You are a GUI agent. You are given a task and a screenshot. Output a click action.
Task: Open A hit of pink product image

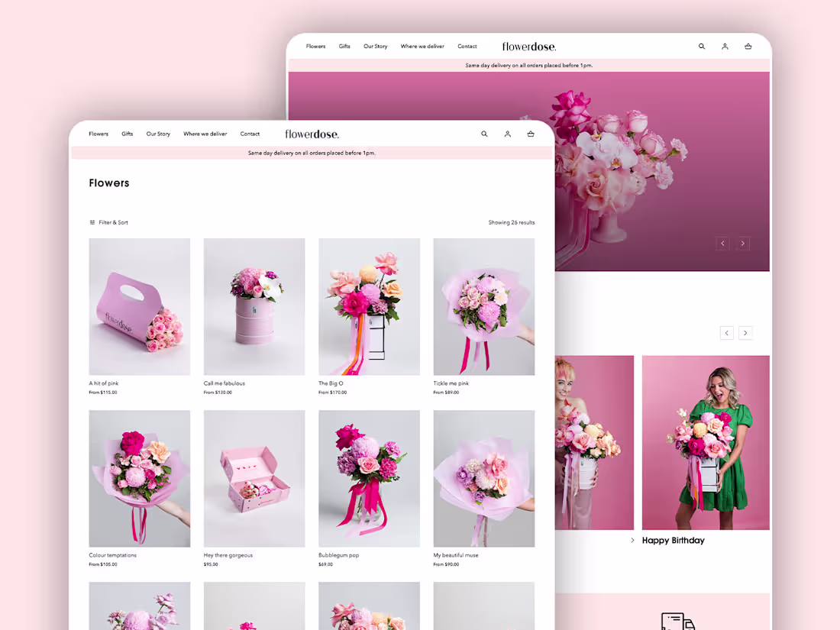tap(139, 306)
